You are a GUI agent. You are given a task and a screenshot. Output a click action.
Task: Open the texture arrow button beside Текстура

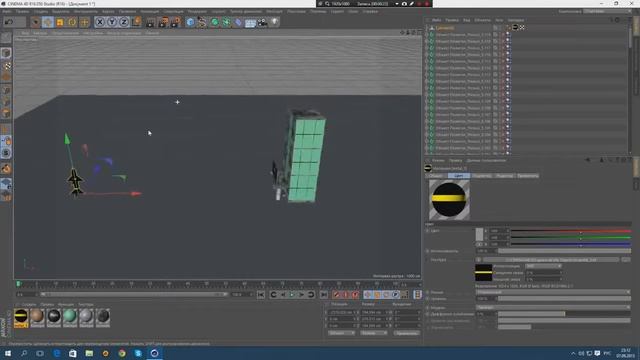tap(478, 260)
